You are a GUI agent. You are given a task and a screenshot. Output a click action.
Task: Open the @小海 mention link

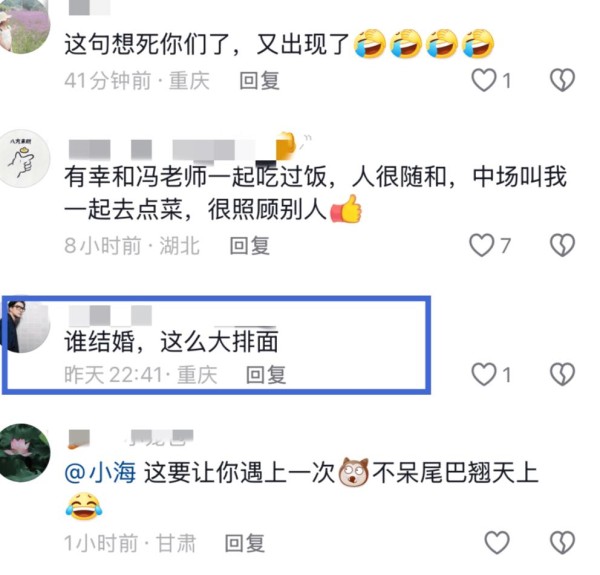tap(100, 473)
